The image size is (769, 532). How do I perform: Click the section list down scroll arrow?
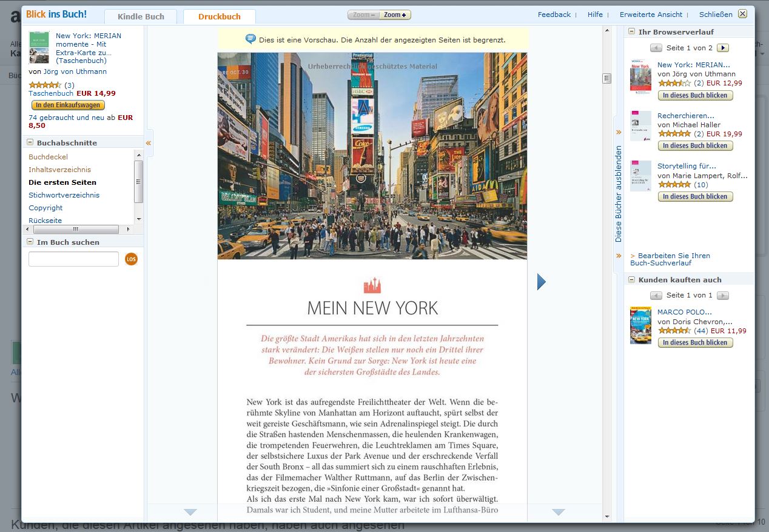pyautogui.click(x=139, y=219)
